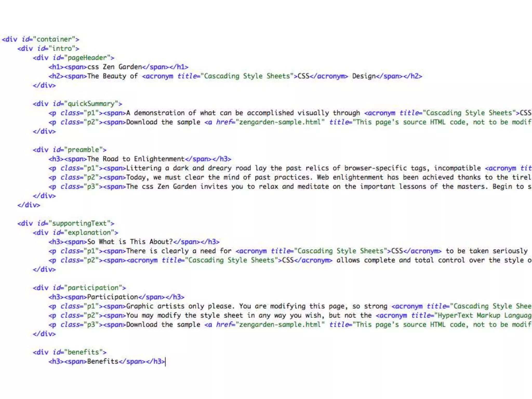Click the div id="intro" opening tag
This screenshot has height=399, width=532.
pos(48,49)
